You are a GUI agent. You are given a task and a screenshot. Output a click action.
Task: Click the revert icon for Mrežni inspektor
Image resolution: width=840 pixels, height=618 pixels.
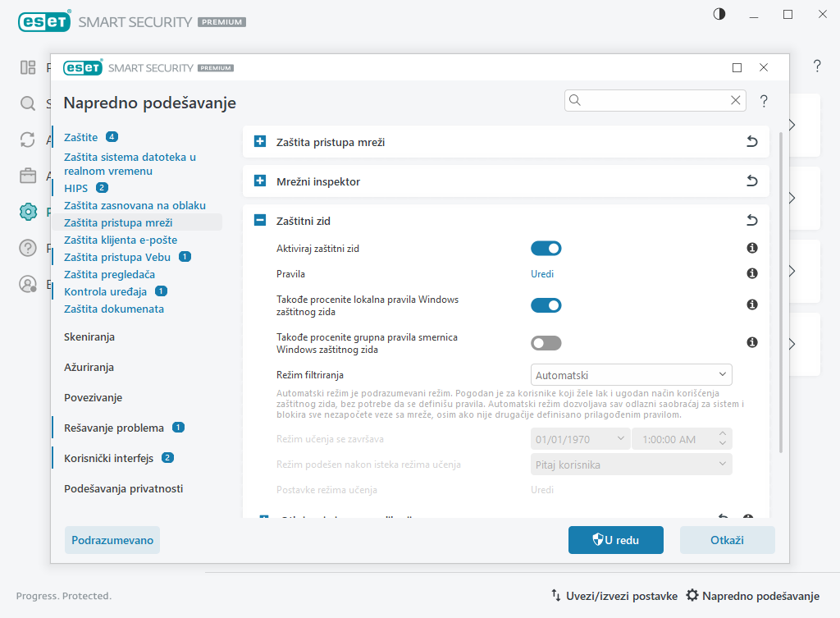(751, 181)
